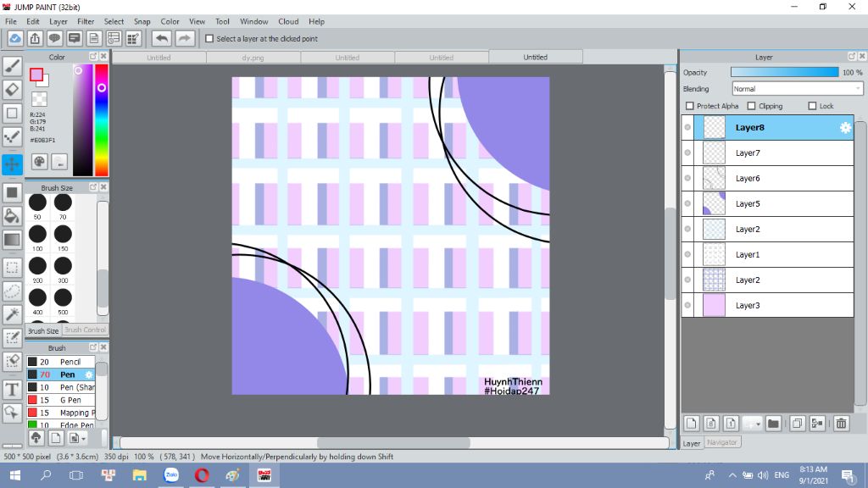Select the Eraser tool

12,90
